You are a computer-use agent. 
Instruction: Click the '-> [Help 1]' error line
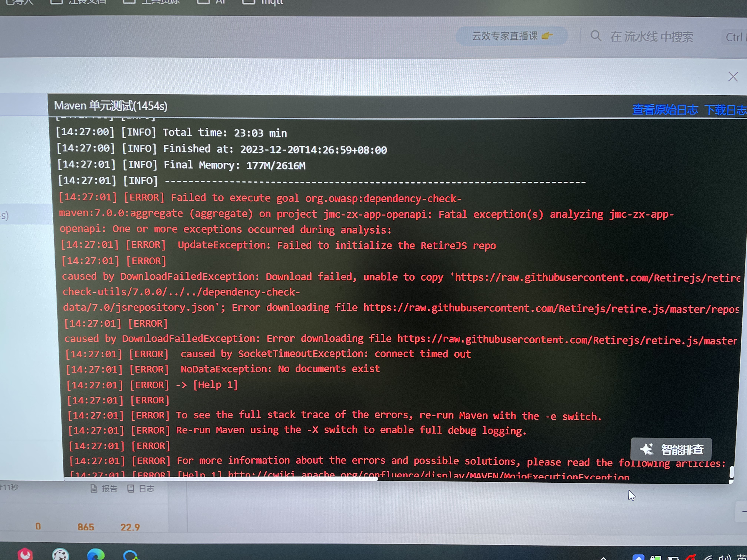tap(152, 385)
